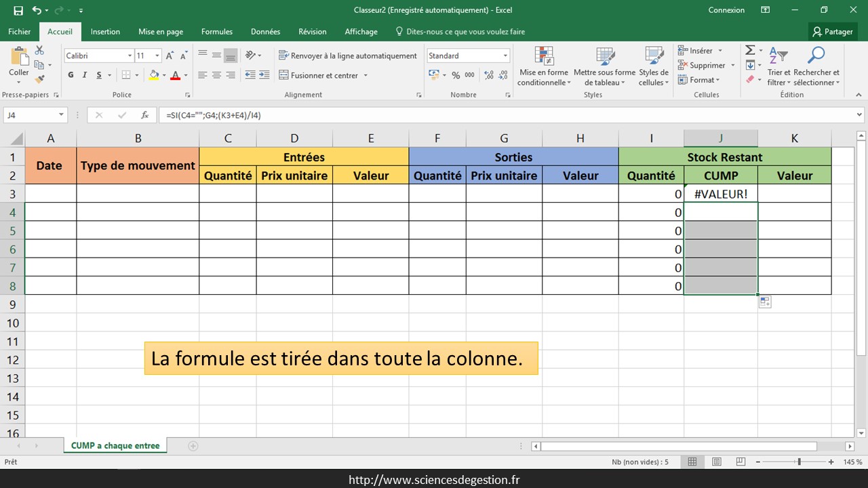Viewport: 868px width, 488px height.
Task: Open the Formules ribbon tab
Action: tap(217, 32)
